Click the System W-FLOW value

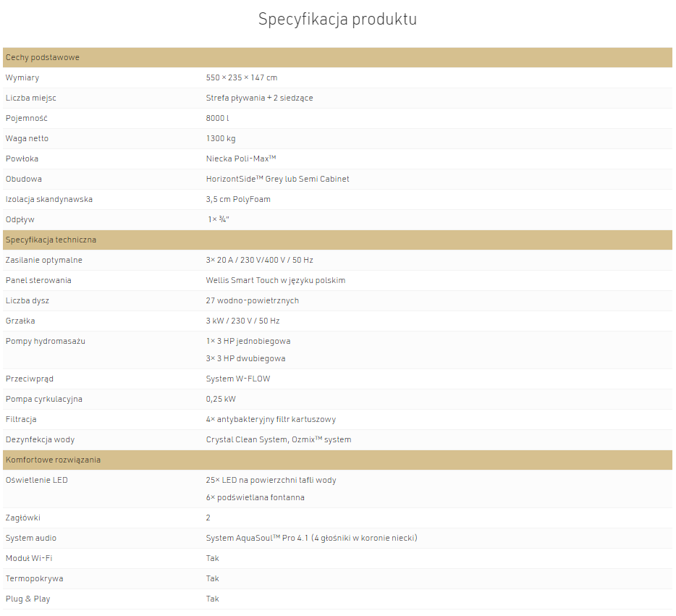(238, 379)
